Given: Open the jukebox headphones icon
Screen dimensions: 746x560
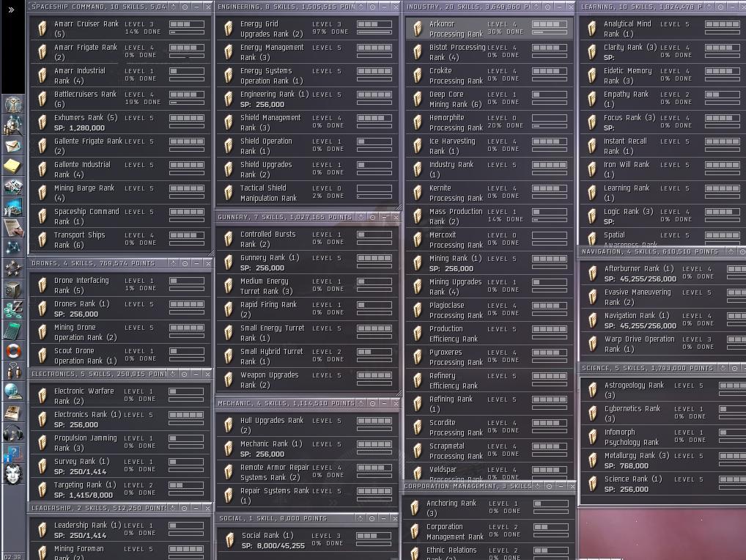Looking at the screenshot, I should (13, 432).
